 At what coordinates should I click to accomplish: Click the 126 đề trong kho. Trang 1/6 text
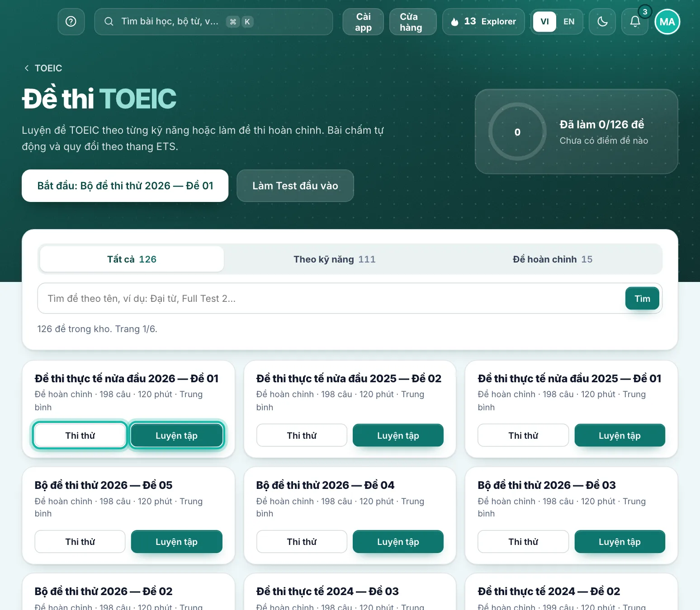pos(97,329)
